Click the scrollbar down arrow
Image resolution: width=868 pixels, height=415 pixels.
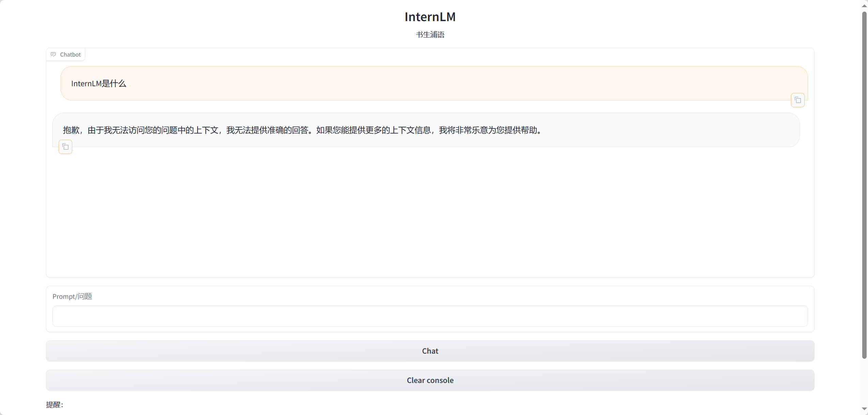point(864,409)
